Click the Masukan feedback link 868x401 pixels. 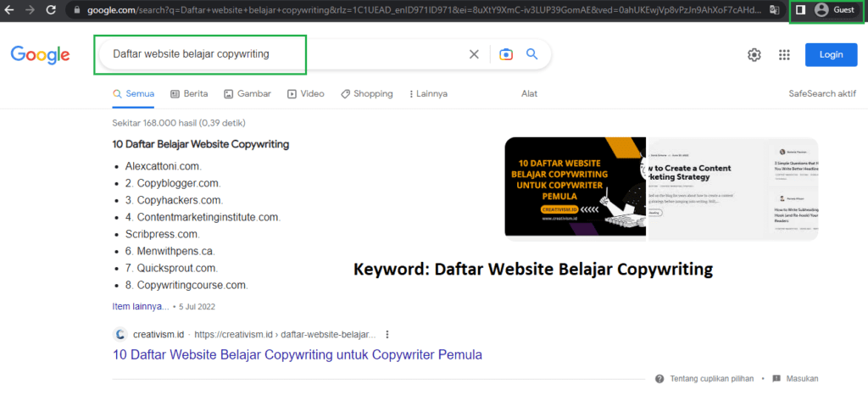click(x=802, y=379)
